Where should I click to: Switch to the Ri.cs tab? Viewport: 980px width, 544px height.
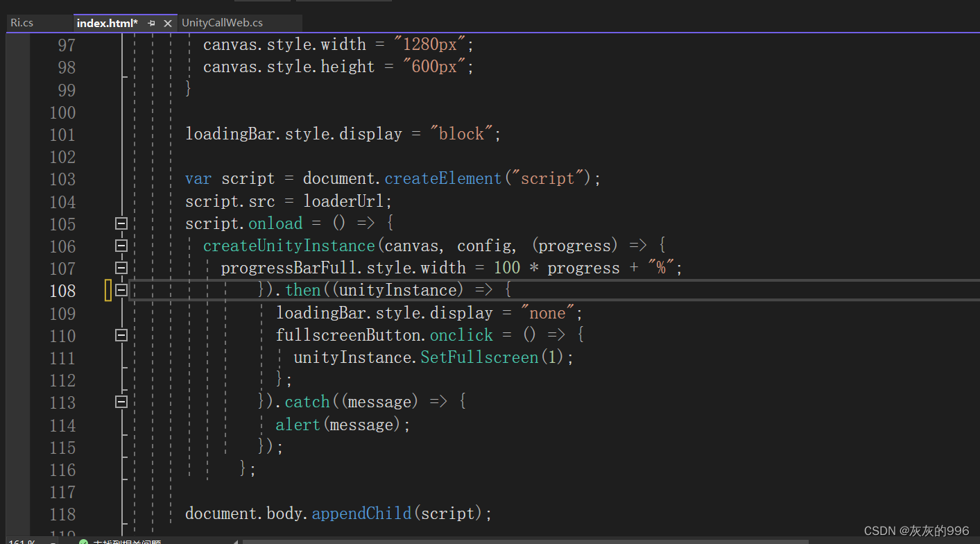pyautogui.click(x=22, y=23)
